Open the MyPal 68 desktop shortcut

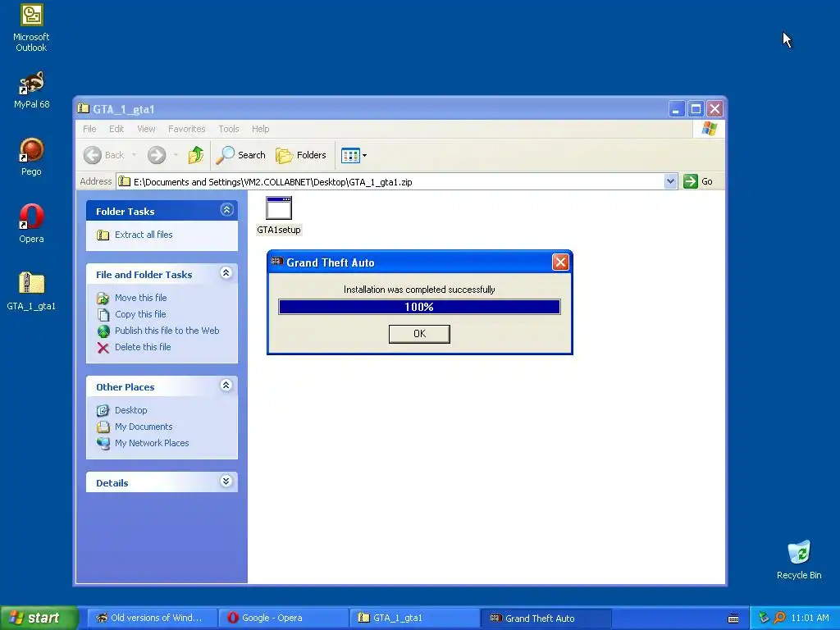(31, 89)
